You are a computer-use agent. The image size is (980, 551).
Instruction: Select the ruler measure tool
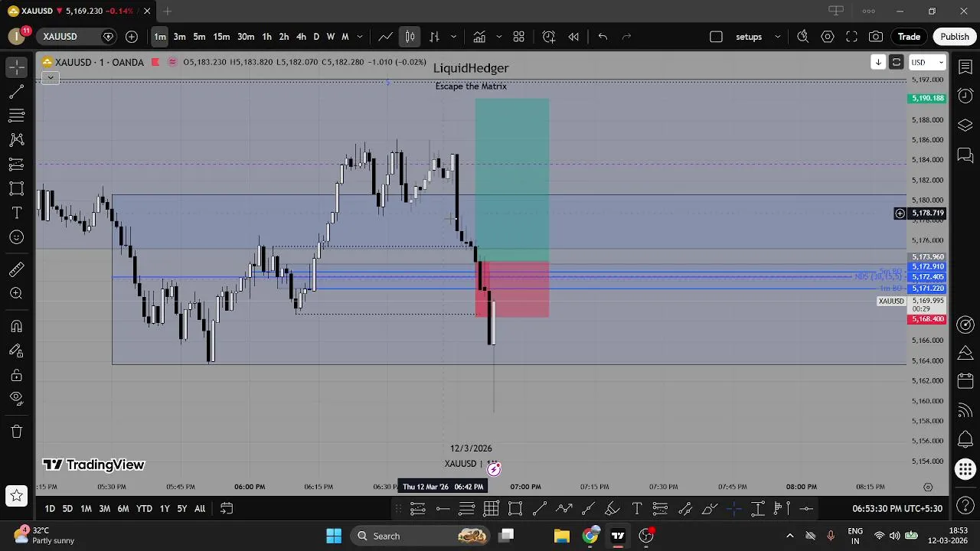click(x=17, y=269)
